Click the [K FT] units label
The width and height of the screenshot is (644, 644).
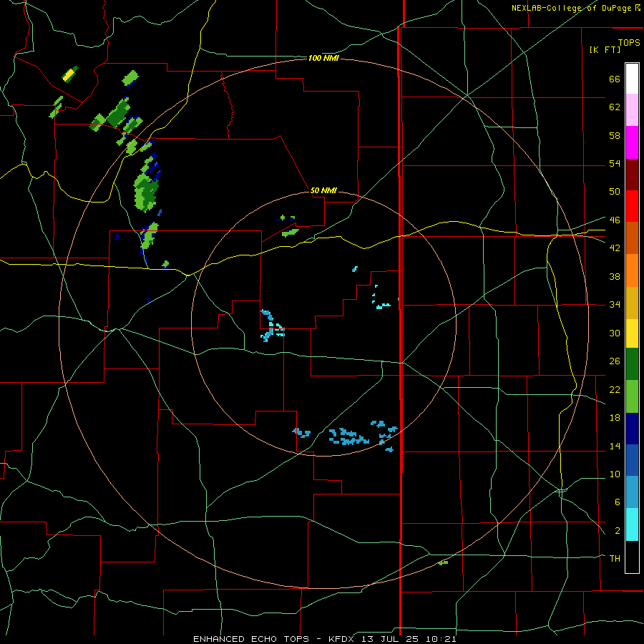pyautogui.click(x=605, y=49)
